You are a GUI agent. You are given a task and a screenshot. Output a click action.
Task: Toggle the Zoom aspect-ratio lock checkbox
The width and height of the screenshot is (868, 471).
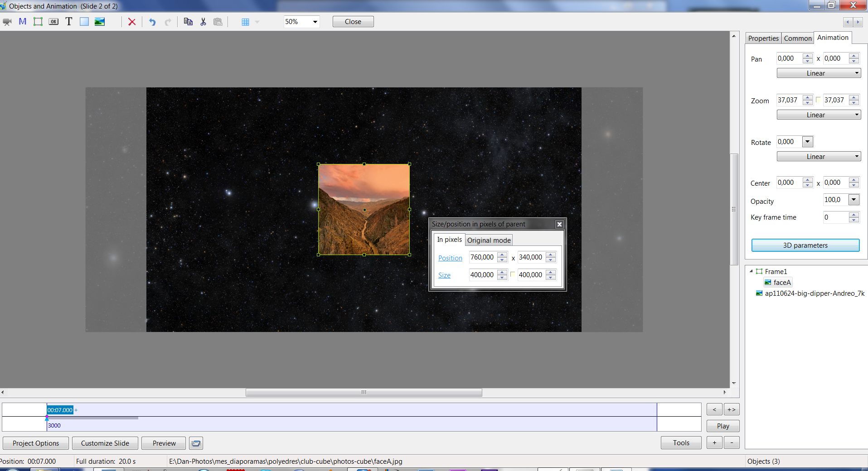pos(818,100)
